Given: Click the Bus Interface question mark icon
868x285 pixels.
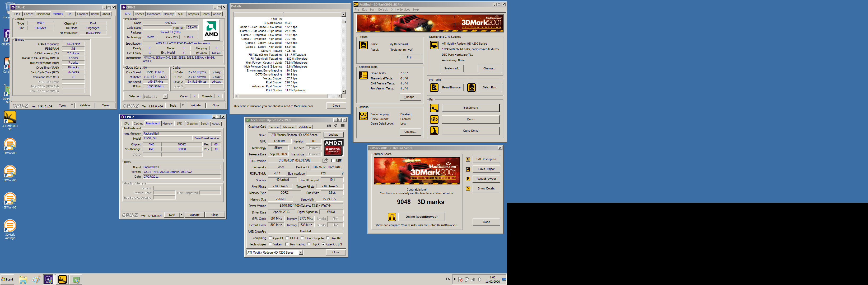Looking at the screenshot, I should 342,174.
